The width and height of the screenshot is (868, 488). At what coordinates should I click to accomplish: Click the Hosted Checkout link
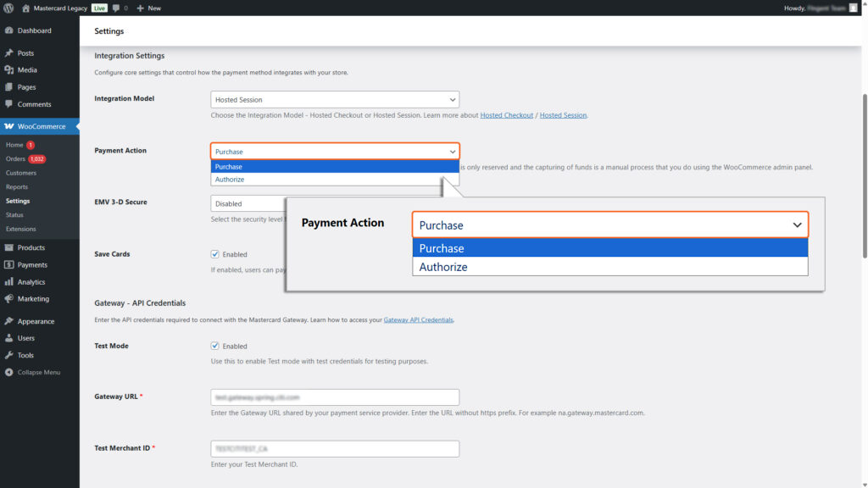[506, 114]
